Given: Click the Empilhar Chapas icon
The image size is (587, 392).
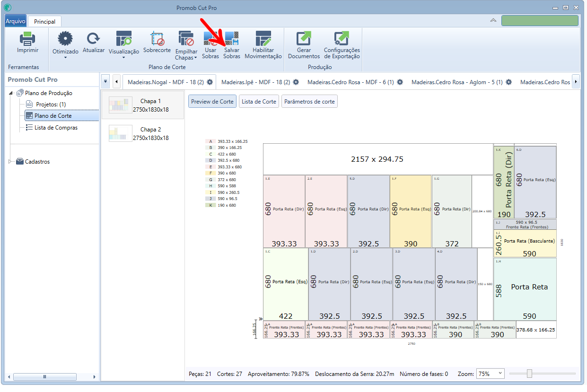Looking at the screenshot, I should (x=186, y=39).
